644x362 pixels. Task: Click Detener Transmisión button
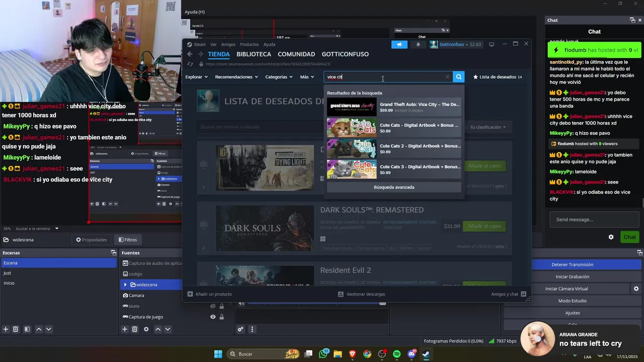572,264
